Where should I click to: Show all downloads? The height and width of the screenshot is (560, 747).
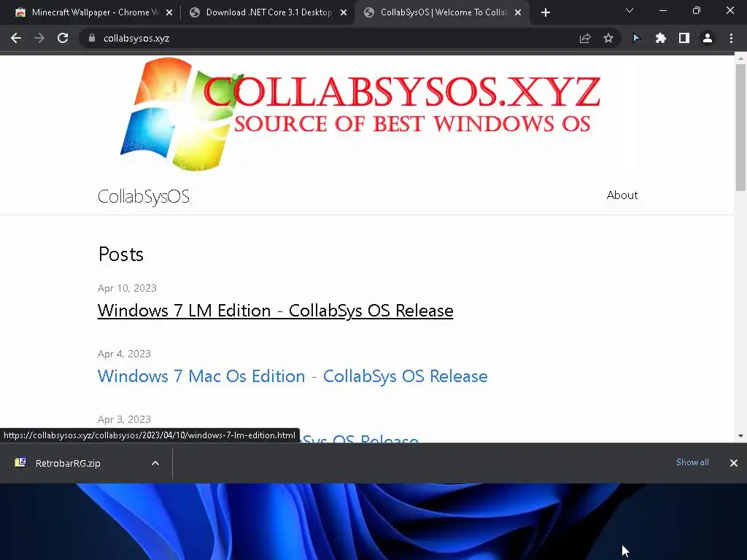point(692,462)
